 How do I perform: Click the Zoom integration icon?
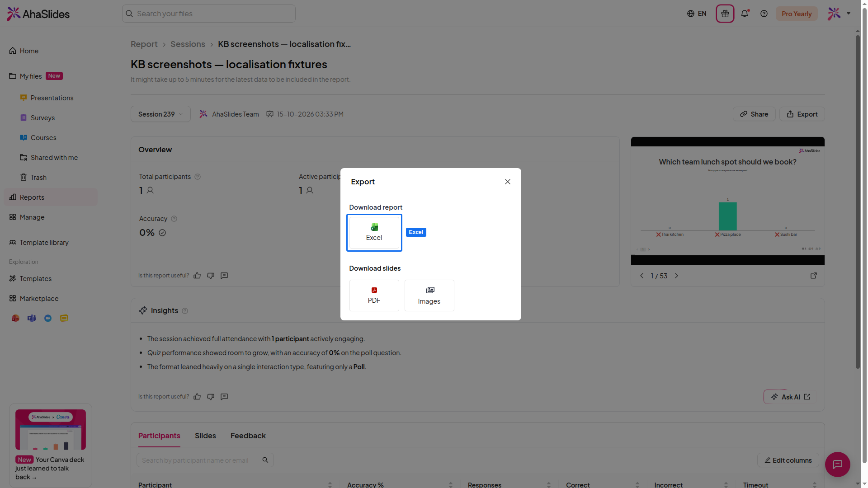tap(48, 319)
